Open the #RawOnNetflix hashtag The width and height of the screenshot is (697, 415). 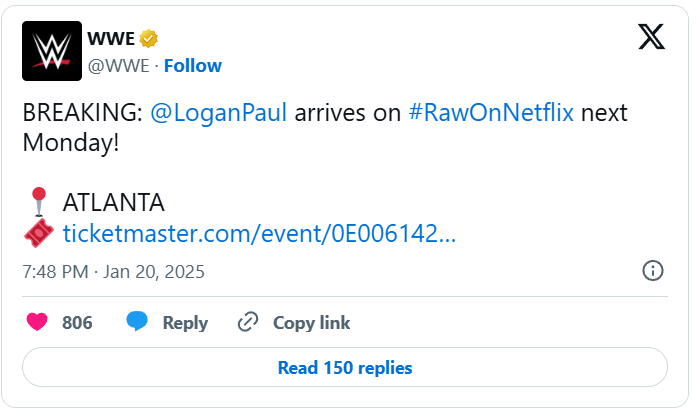tap(491, 113)
